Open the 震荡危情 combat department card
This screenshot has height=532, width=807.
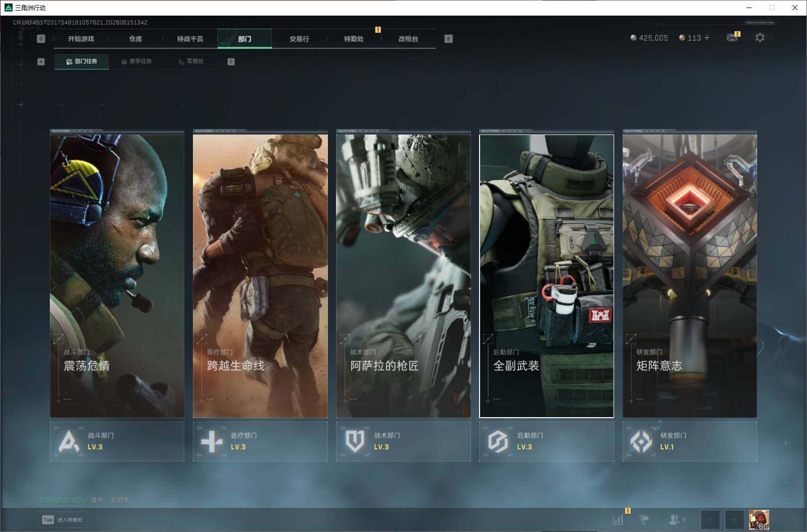point(117,276)
